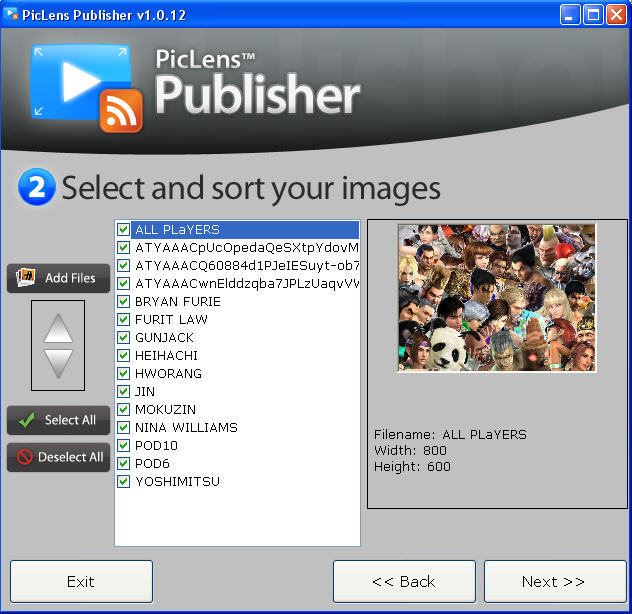
Task: Click the ALL PLaYERS preview thumbnail
Action: (497, 298)
